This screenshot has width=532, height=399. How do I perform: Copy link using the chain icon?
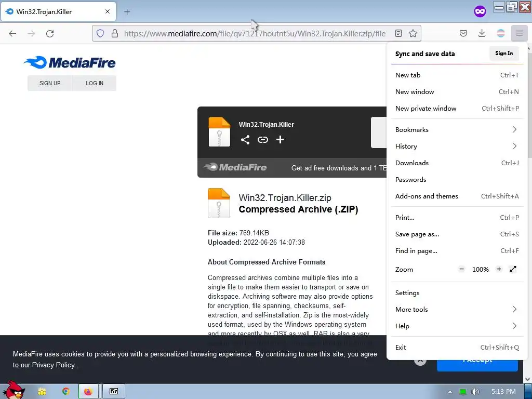coord(262,140)
